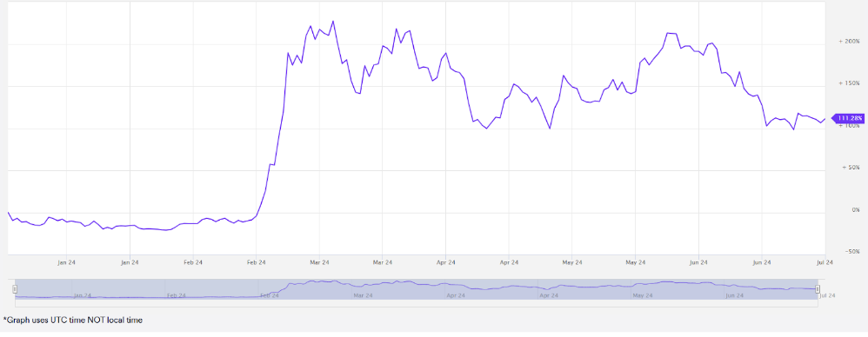The height and width of the screenshot is (337, 868).
Task: Click the purple 111.28% current value tag
Action: click(x=849, y=118)
